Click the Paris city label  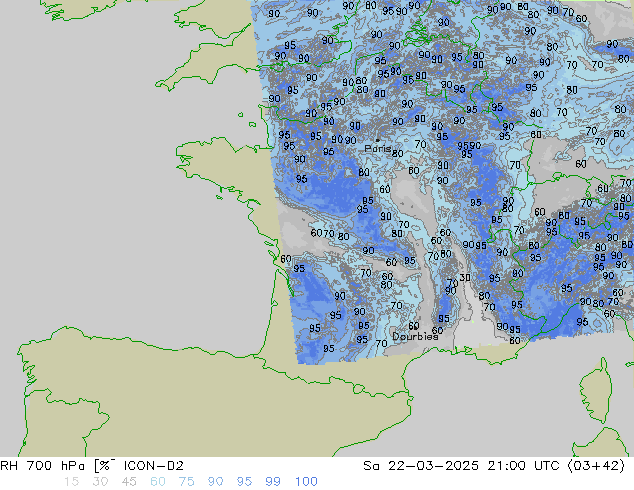(377, 148)
